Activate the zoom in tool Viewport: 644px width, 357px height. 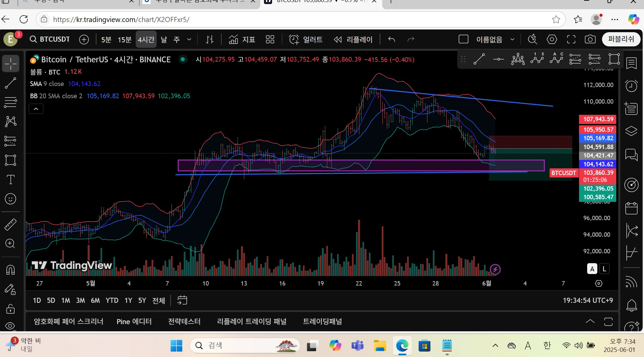click(x=10, y=244)
